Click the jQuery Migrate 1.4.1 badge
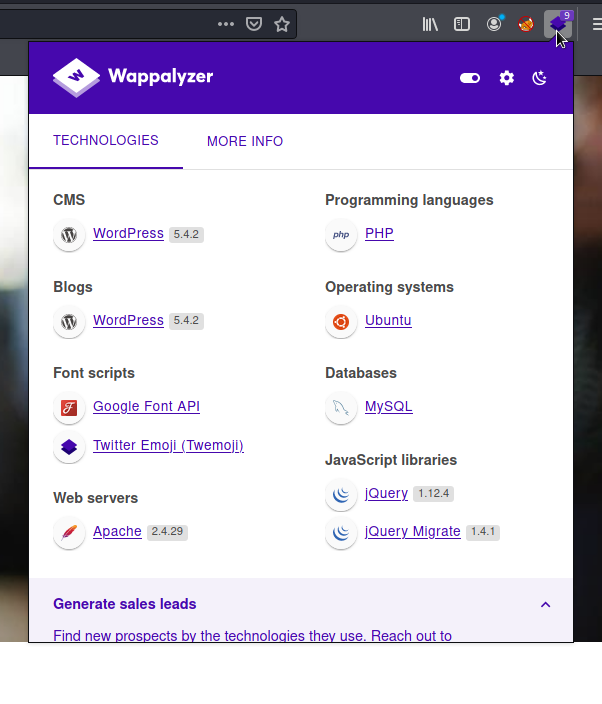 point(483,532)
